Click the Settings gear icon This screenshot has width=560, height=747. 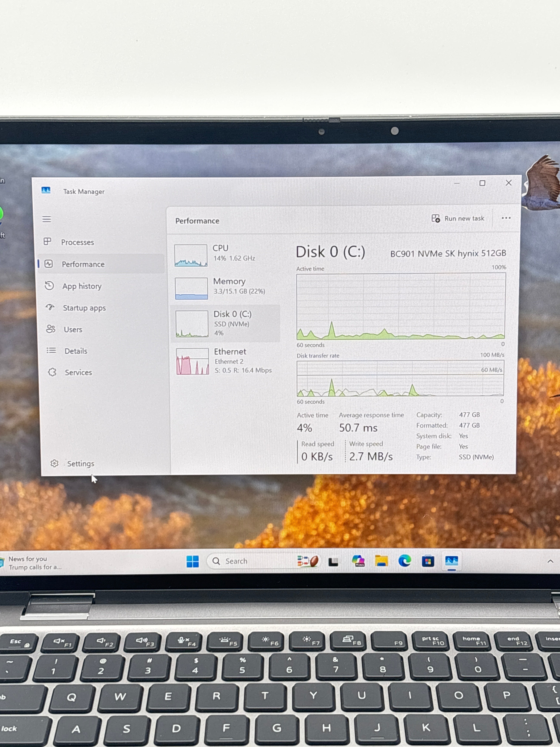tap(54, 463)
